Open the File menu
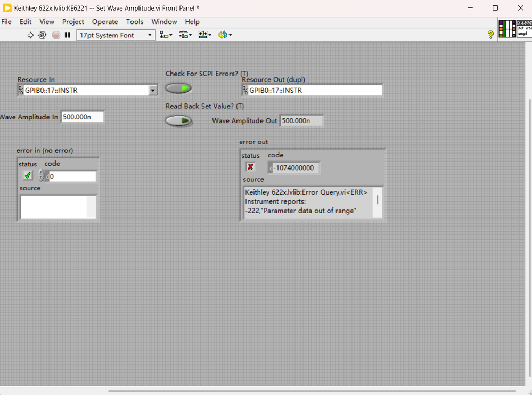The image size is (532, 395). [6, 22]
